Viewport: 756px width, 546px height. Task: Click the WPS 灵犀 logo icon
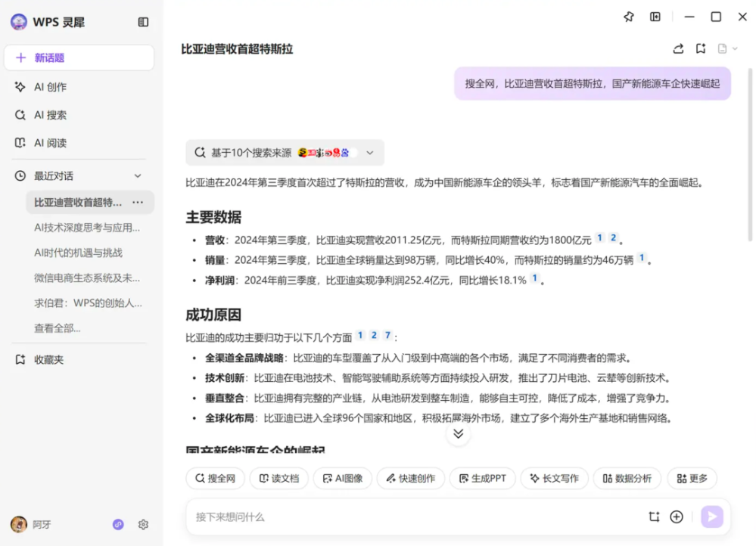click(x=19, y=22)
